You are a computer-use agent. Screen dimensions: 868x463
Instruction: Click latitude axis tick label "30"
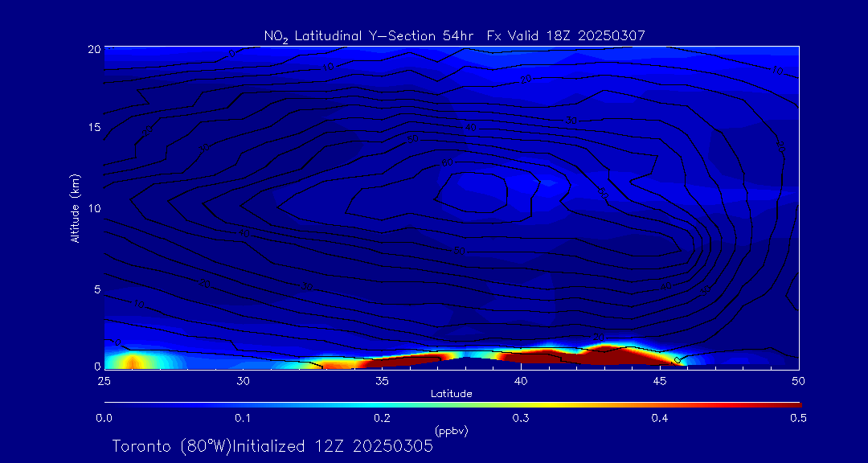tap(243, 380)
